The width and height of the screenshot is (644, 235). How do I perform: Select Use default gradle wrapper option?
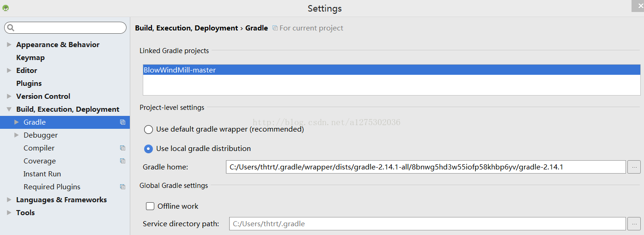148,130
